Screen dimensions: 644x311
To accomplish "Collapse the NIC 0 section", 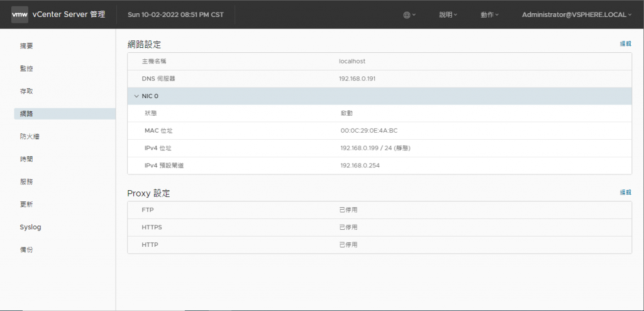I will pyautogui.click(x=136, y=96).
